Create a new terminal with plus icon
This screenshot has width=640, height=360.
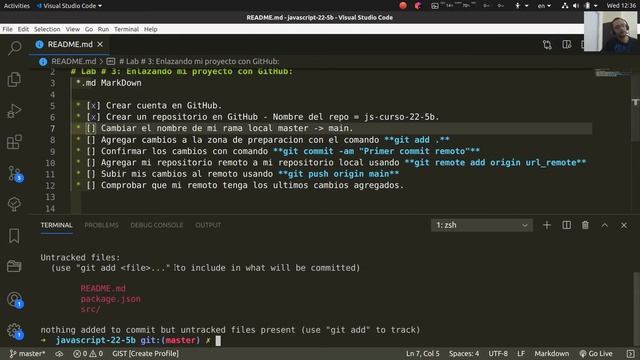tap(547, 225)
